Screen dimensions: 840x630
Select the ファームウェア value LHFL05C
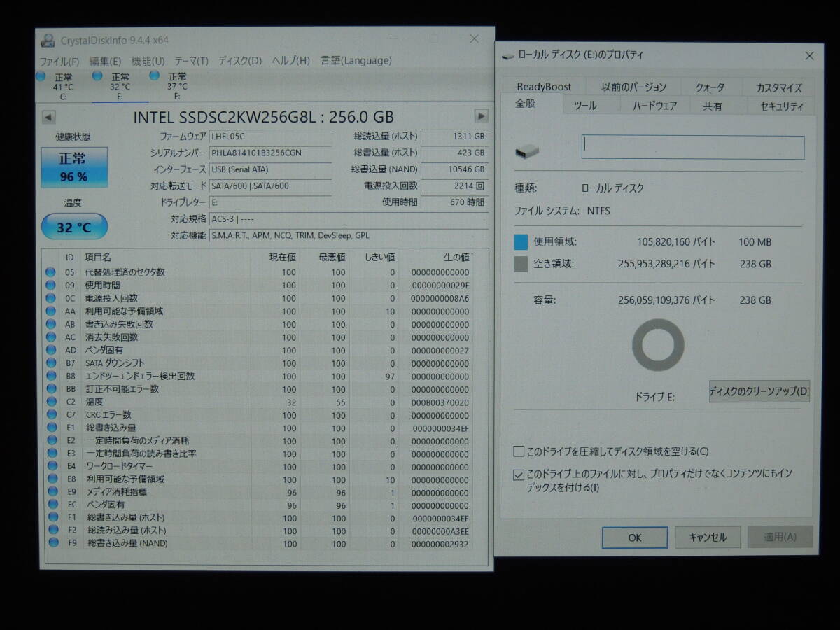[x=270, y=136]
